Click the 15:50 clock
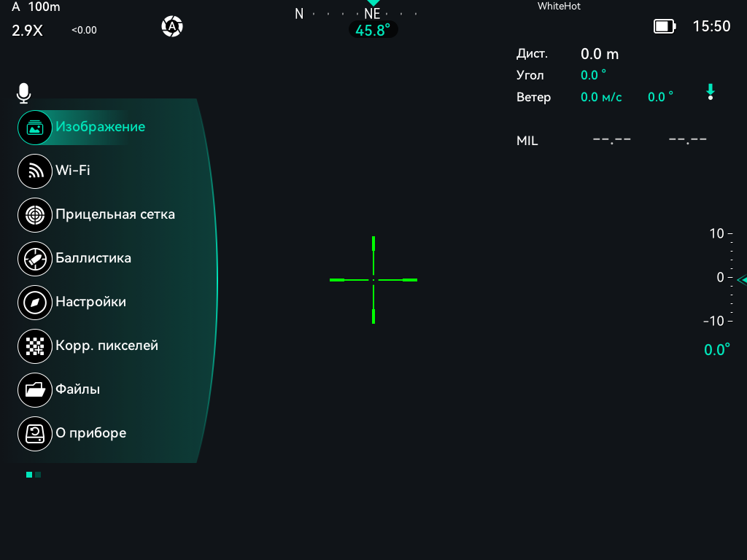This screenshot has width=747, height=560. [x=711, y=26]
